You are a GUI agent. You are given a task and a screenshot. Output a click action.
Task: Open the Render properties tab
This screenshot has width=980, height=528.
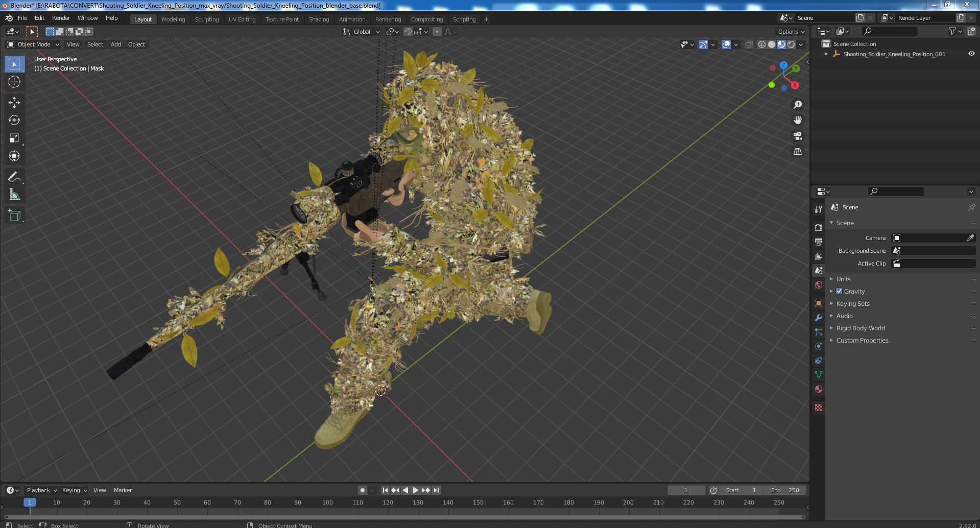pyautogui.click(x=819, y=227)
